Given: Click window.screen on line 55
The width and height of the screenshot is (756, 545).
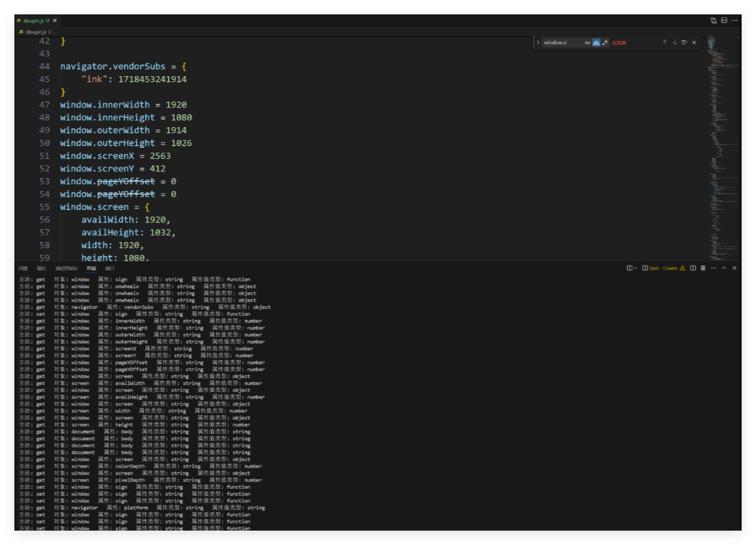Looking at the screenshot, I should [x=95, y=207].
